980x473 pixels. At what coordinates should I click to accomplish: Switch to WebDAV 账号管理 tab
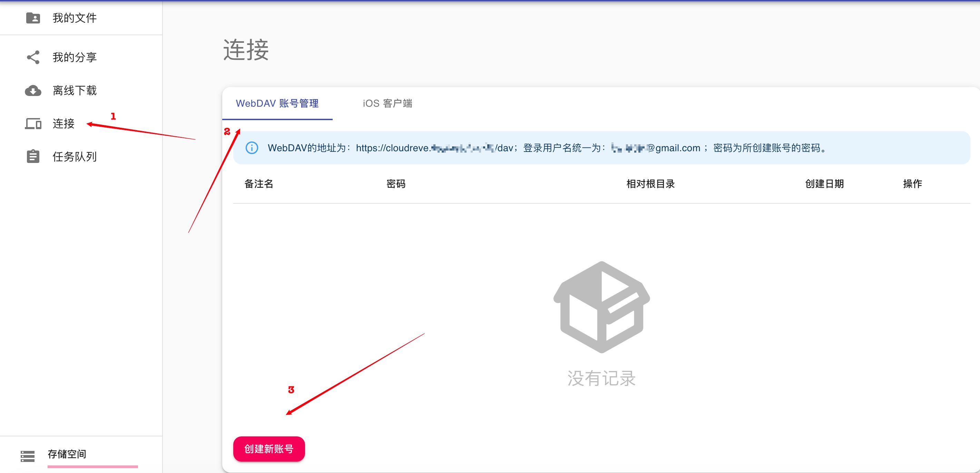(277, 103)
